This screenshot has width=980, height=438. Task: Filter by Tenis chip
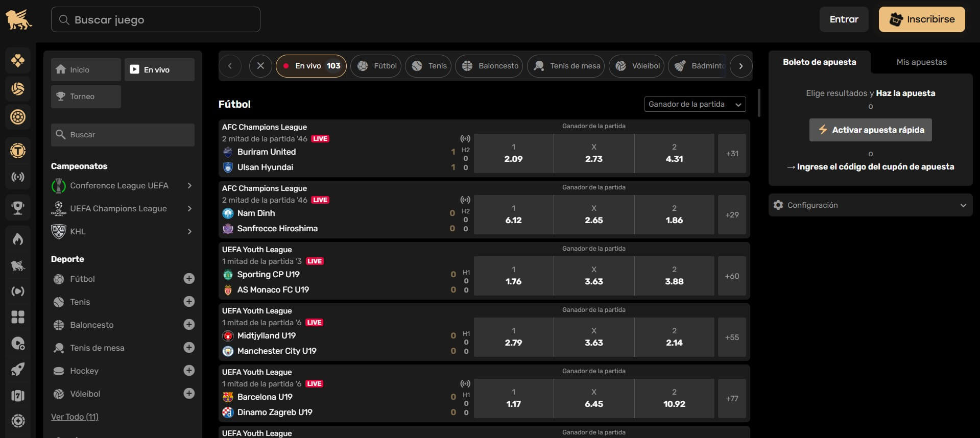[428, 66]
